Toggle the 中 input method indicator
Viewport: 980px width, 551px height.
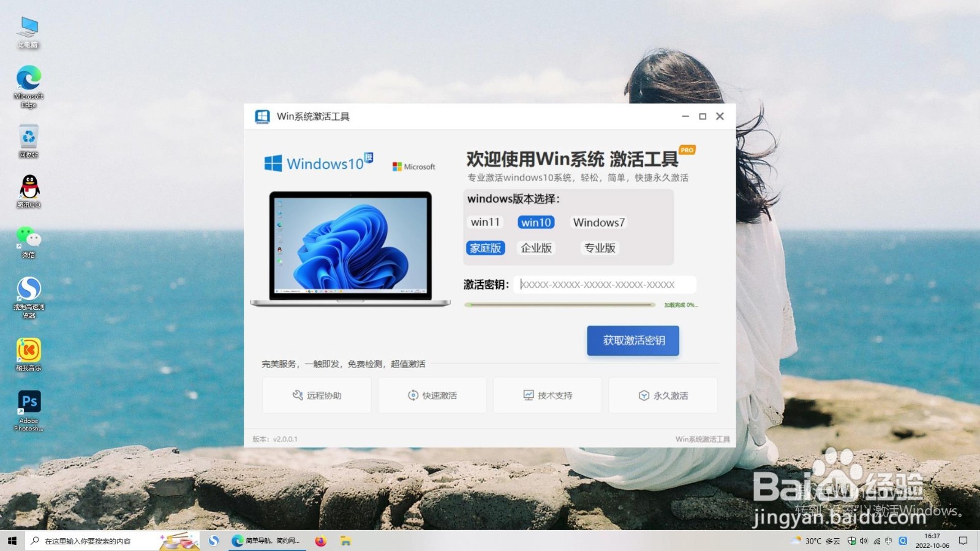(889, 541)
